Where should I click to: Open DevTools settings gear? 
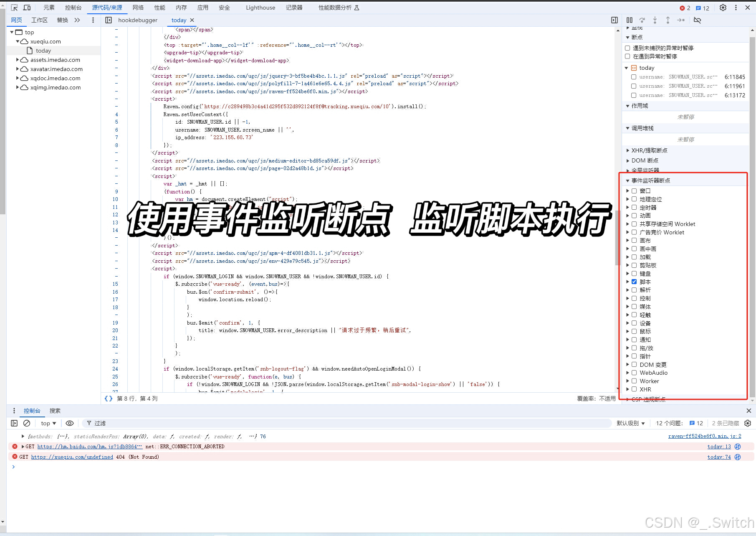723,8
